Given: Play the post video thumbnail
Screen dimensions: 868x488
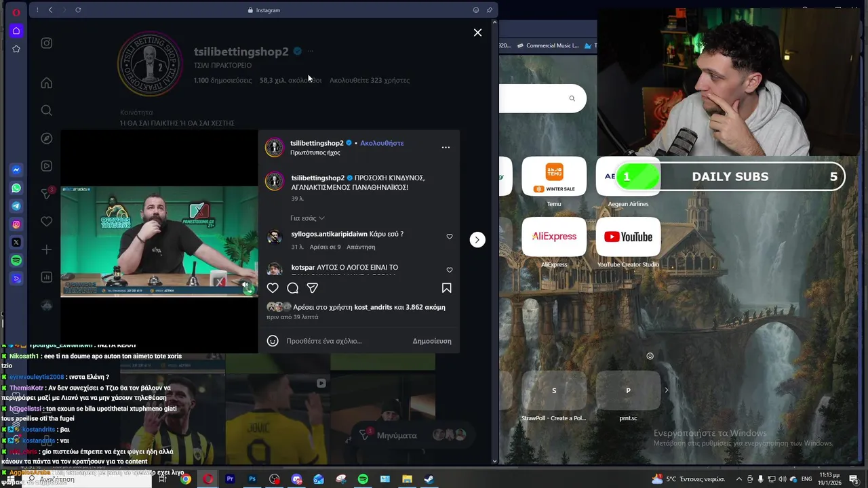Looking at the screenshot, I should [x=159, y=241].
